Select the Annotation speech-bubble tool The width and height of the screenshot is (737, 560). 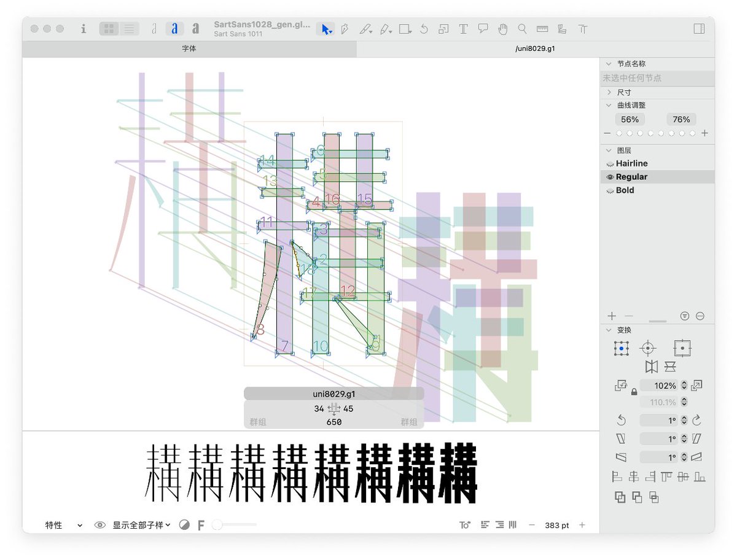(x=483, y=28)
